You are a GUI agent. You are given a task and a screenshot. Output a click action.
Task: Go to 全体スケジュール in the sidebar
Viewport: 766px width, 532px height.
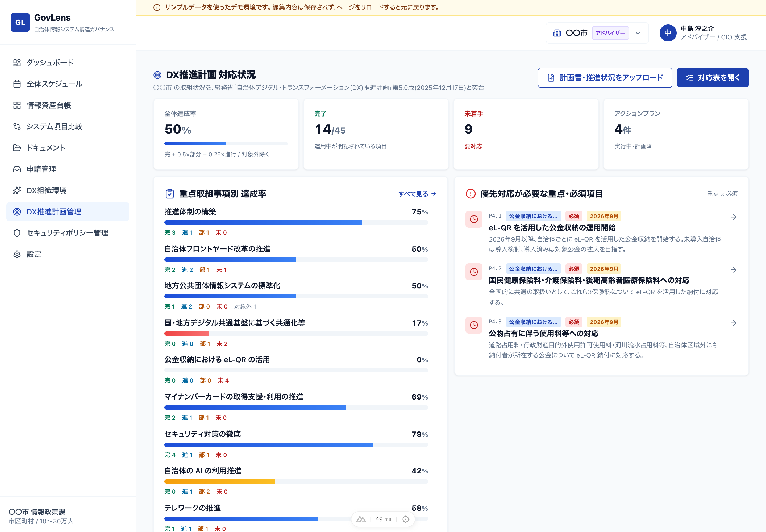pos(68,84)
